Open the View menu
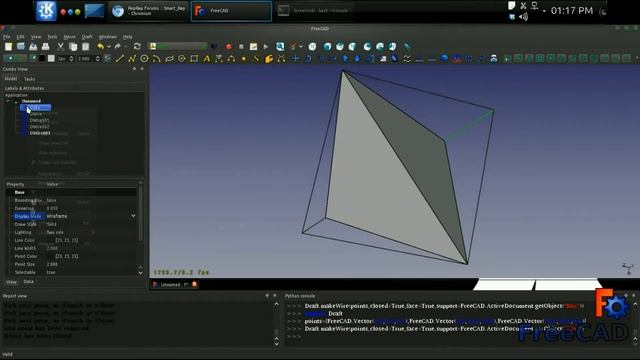The image size is (640, 360). (x=36, y=37)
